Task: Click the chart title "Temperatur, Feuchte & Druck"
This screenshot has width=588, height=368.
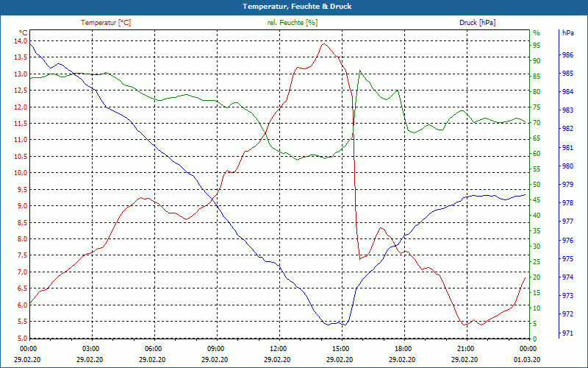Action: pos(297,7)
